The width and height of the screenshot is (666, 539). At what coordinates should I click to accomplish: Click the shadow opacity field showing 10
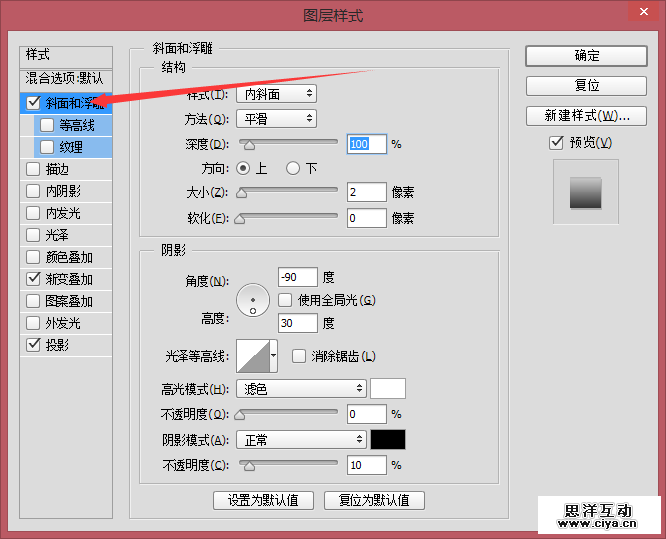[367, 465]
